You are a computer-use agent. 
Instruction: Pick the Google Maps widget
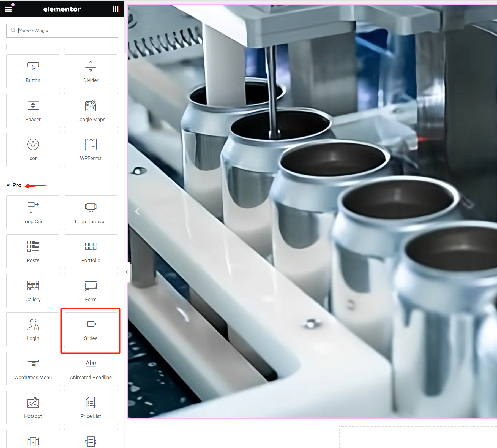point(91,111)
